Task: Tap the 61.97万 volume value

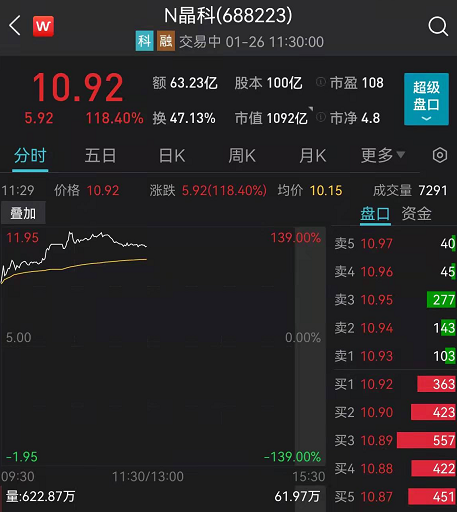Action: pyautogui.click(x=297, y=497)
